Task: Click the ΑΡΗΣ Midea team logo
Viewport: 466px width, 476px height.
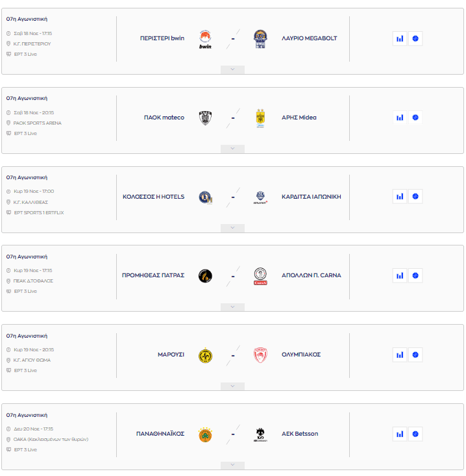Action: click(260, 118)
